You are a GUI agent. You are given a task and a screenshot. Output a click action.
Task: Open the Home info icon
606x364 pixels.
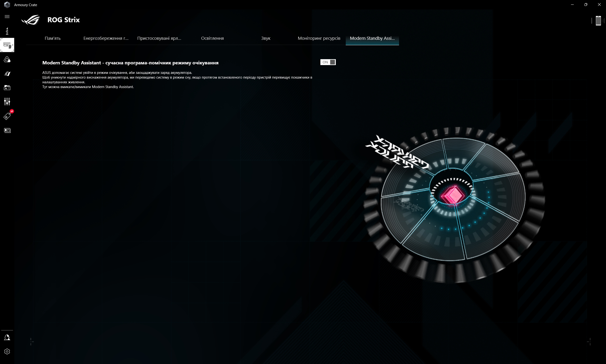point(7,31)
